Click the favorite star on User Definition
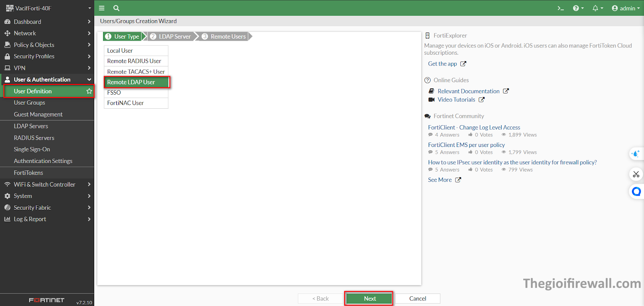 click(x=89, y=91)
